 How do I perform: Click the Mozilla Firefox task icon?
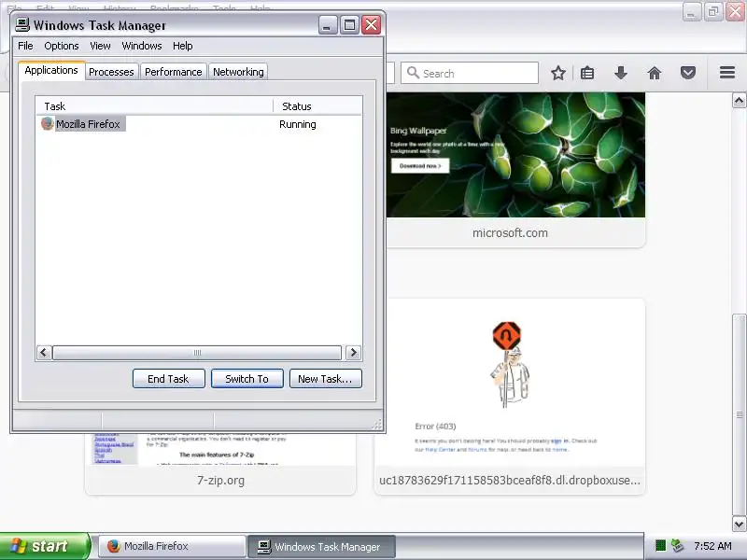pos(48,124)
